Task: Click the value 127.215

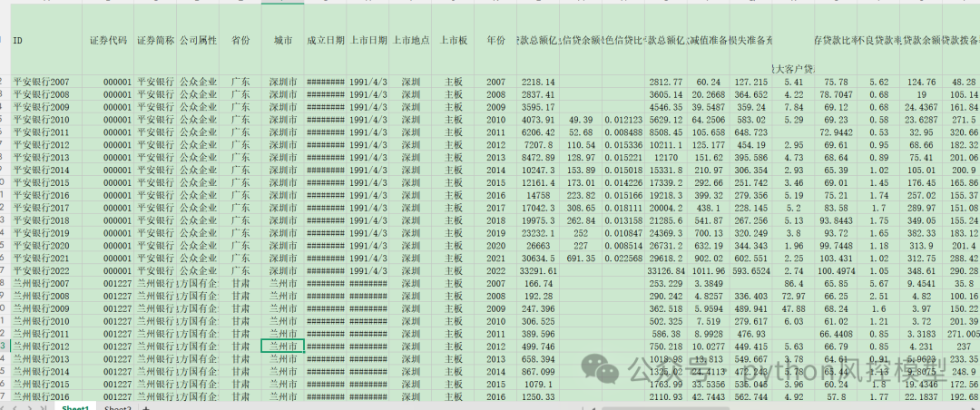Action: [x=750, y=82]
